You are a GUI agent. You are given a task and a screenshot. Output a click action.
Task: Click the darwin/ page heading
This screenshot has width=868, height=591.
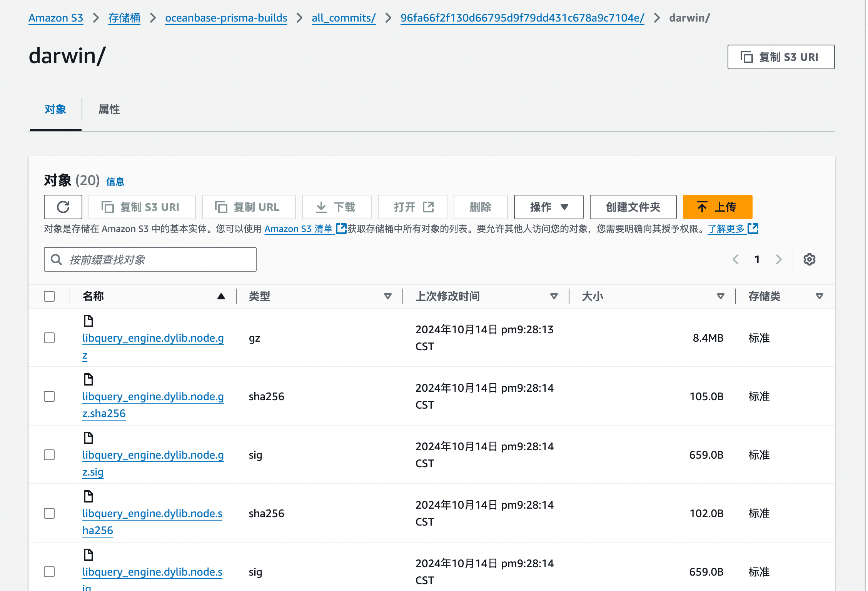pos(67,56)
